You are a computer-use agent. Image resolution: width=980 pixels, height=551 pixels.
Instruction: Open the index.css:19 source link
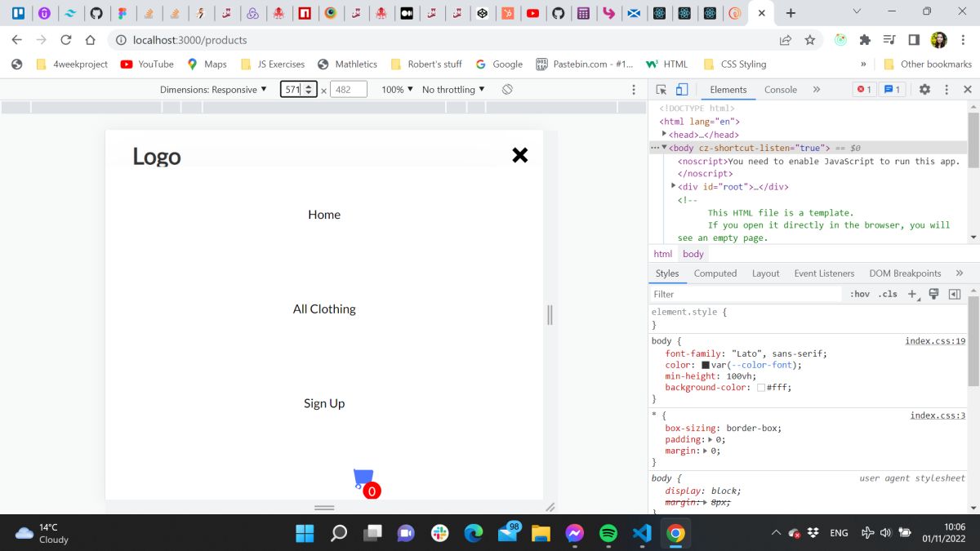(935, 341)
